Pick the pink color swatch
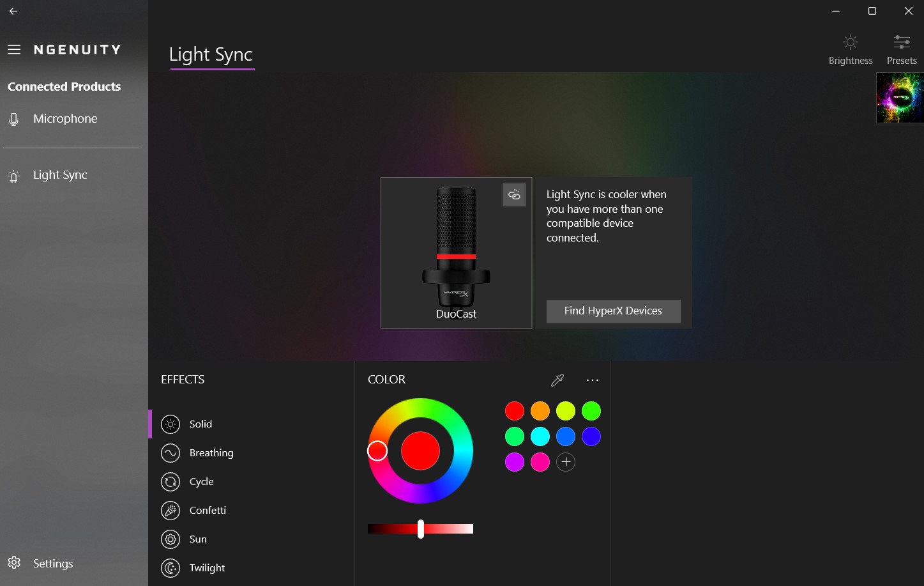Viewport: 924px width, 586px height. pos(540,462)
